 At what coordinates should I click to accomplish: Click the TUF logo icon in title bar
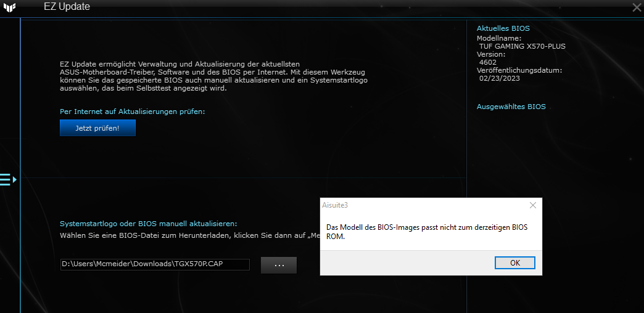coord(9,7)
